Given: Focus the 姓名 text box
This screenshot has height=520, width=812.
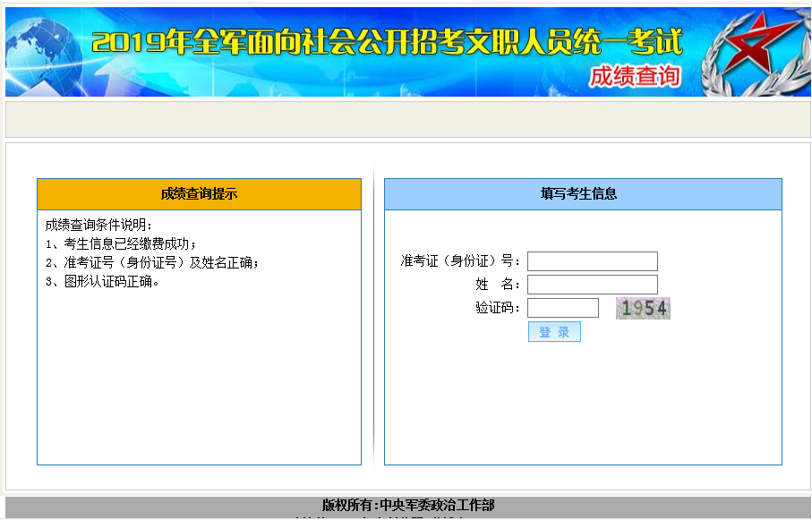Looking at the screenshot, I should click(x=592, y=285).
